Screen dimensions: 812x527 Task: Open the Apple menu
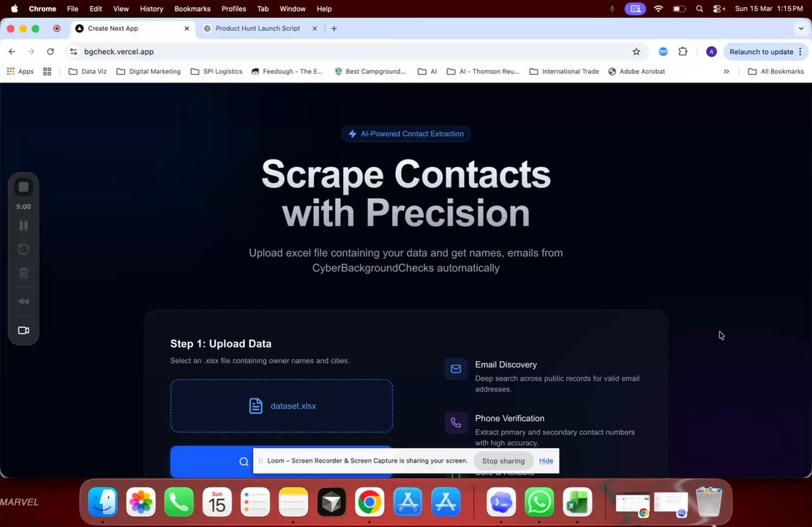pos(14,9)
